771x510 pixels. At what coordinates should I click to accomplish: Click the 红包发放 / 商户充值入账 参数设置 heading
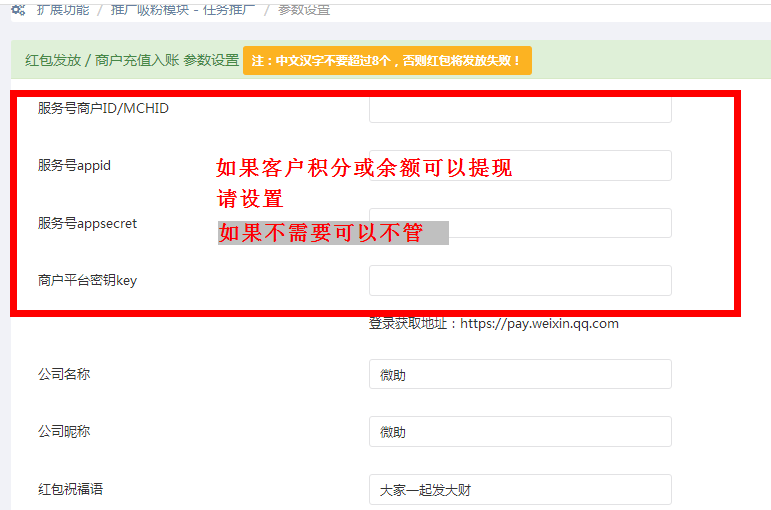coord(132,60)
